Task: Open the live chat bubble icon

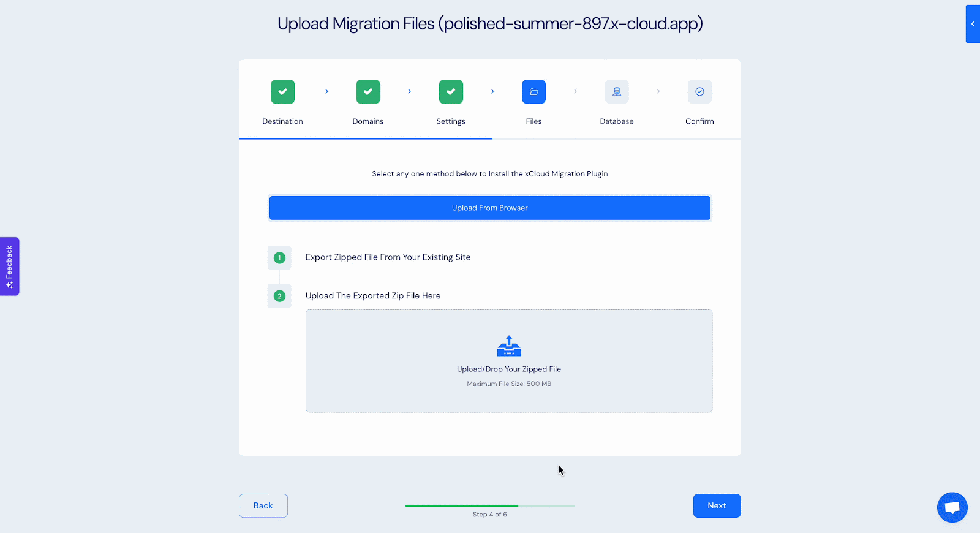Action: 952,507
